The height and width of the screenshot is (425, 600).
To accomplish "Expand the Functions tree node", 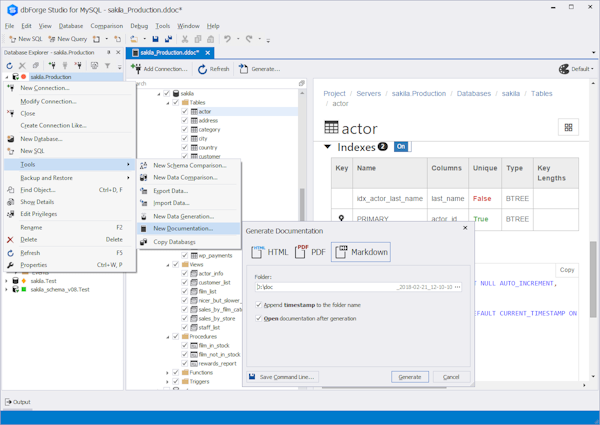I will [x=168, y=373].
